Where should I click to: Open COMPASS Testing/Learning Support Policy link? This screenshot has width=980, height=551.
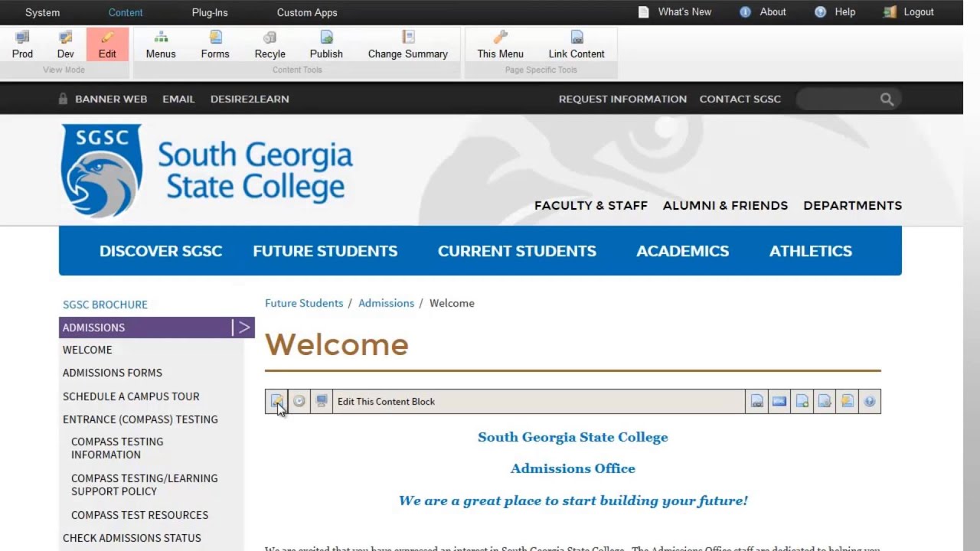145,484
